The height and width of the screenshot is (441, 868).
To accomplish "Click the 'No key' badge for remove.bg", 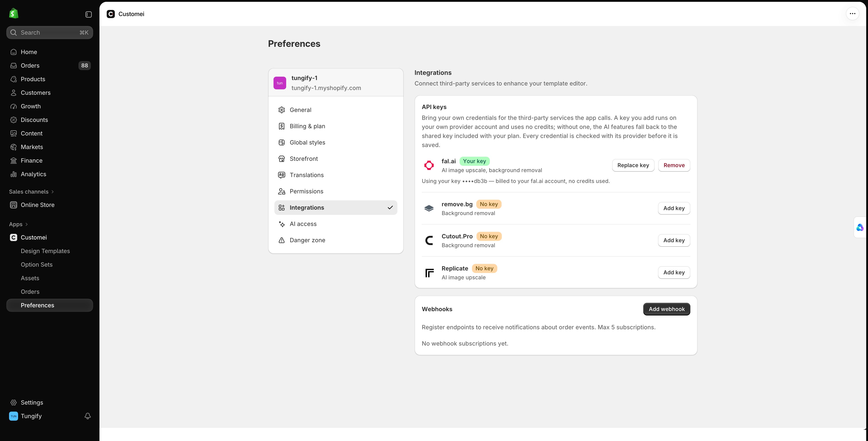I will coord(488,204).
